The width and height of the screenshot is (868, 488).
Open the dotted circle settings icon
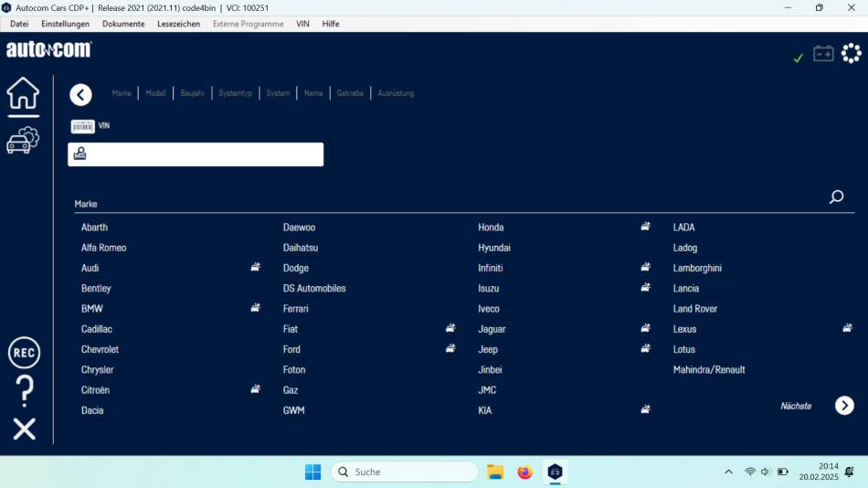click(x=852, y=53)
